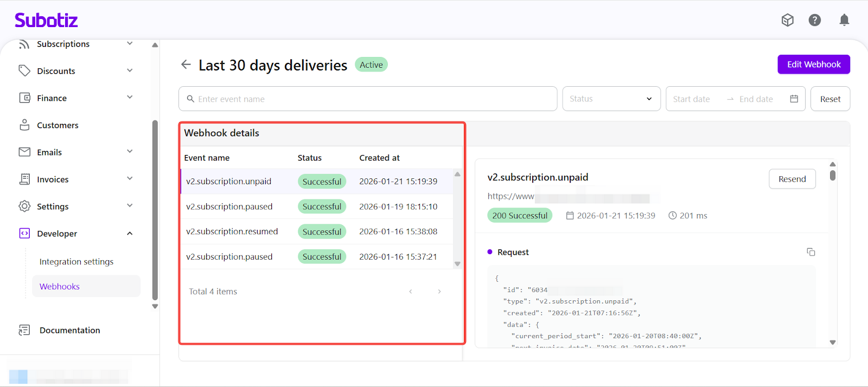Open Integration settings in sidebar

(76, 262)
